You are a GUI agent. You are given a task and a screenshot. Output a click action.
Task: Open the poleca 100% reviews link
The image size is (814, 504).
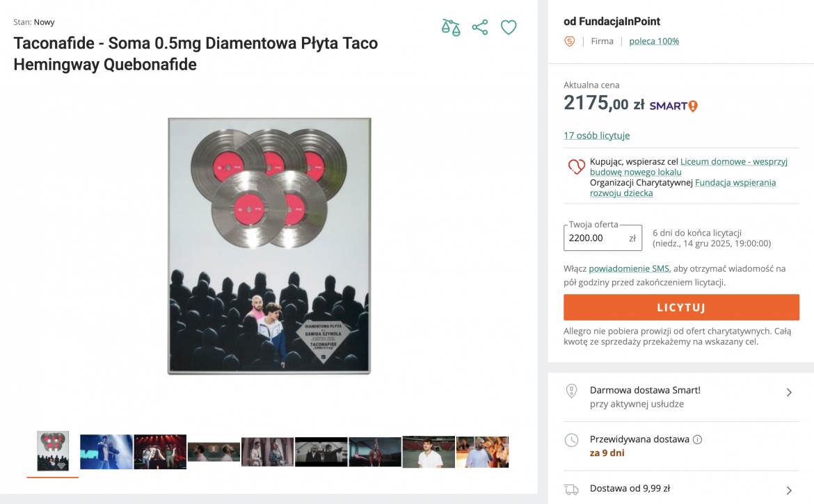point(654,41)
